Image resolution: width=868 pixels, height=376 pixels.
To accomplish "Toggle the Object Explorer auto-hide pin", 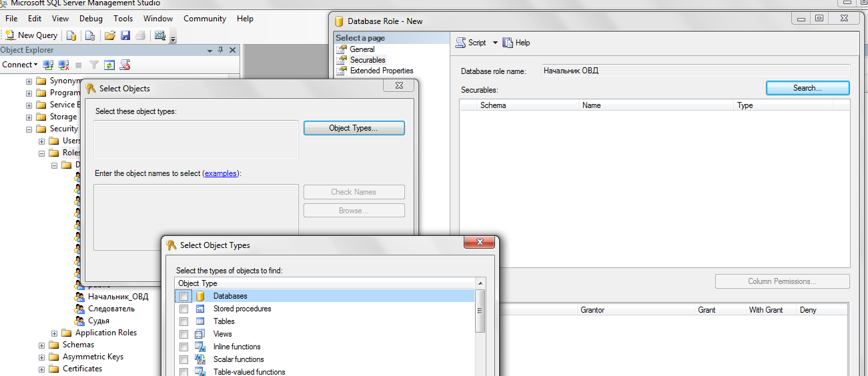I will click(221, 50).
